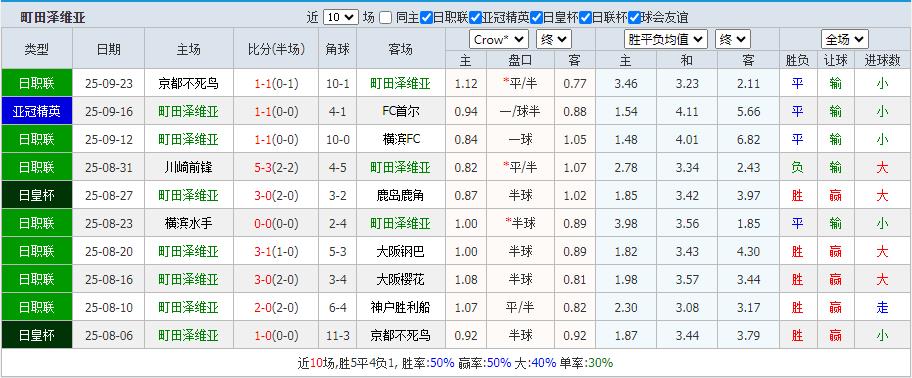Image resolution: width=912 pixels, height=378 pixels.
Task: Click the 日期 column header
Action: [109, 49]
